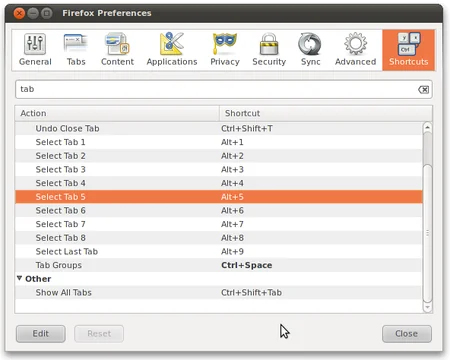The height and width of the screenshot is (360, 450).
Task: Open the General preferences pane icon
Action: pos(35,50)
